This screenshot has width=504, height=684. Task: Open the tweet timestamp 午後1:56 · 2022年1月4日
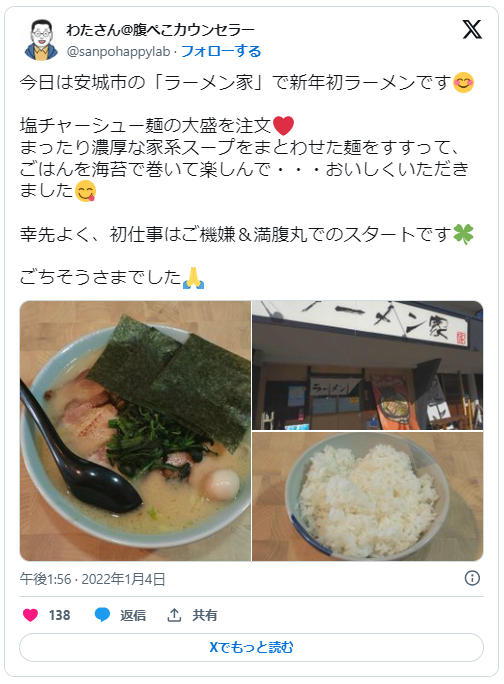coord(93,579)
